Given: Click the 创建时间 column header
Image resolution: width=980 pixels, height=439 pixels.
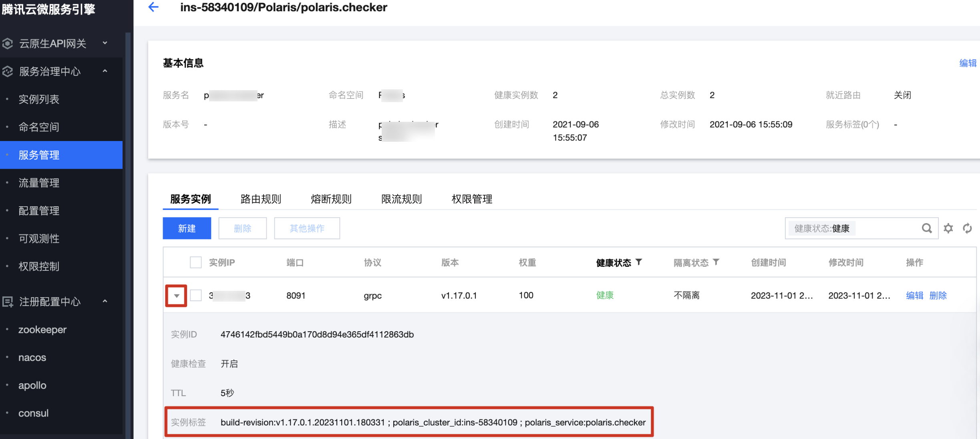Looking at the screenshot, I should (768, 262).
